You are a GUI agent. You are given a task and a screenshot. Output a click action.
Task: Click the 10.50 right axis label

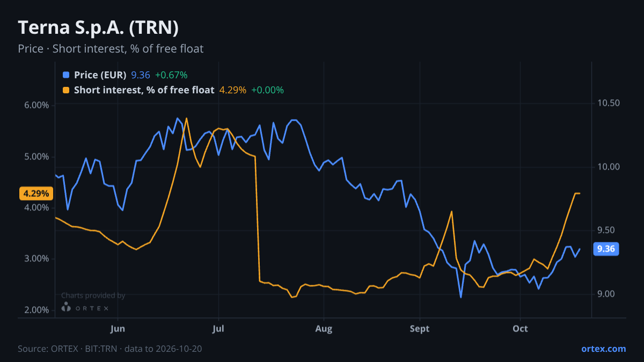[609, 103]
